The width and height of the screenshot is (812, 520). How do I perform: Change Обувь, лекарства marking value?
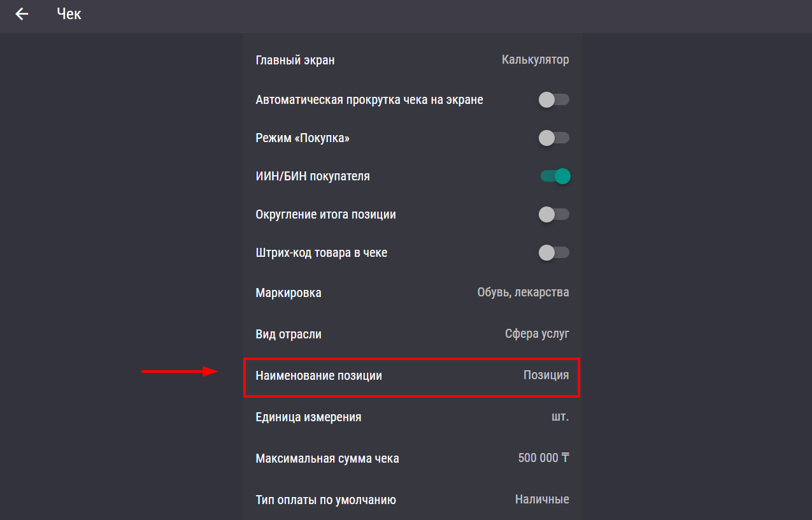tap(523, 292)
